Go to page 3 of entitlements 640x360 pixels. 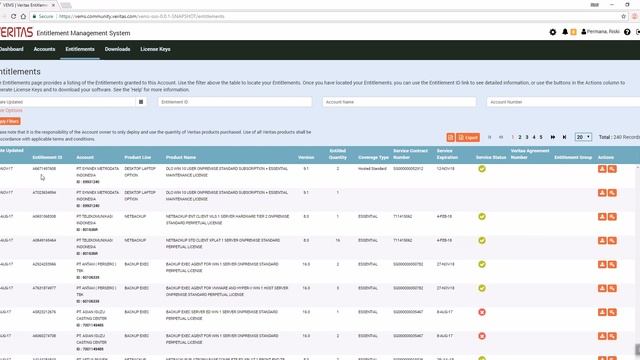point(527,137)
